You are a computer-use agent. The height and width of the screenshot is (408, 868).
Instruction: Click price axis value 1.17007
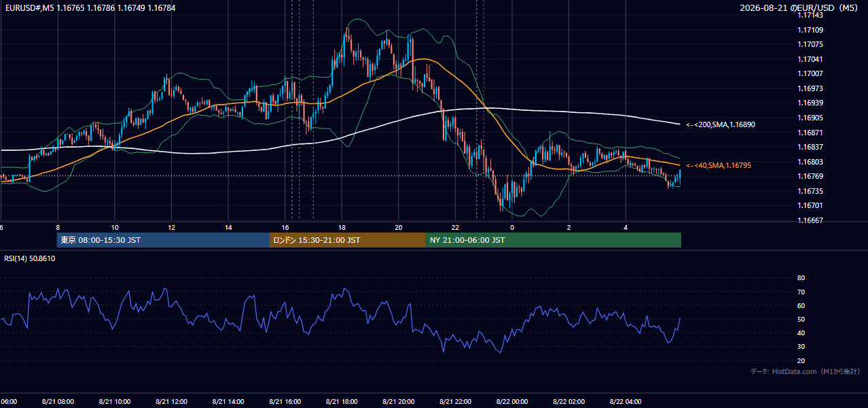(x=810, y=73)
